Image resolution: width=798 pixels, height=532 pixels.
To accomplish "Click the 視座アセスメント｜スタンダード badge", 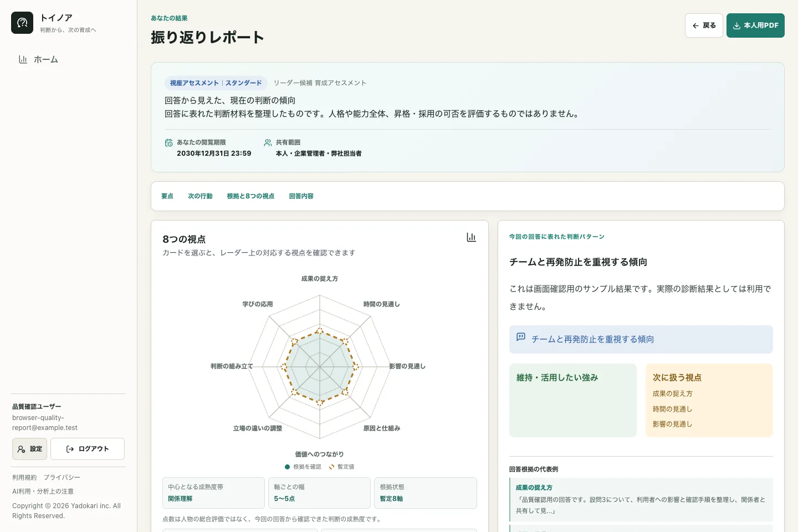I will tap(216, 83).
